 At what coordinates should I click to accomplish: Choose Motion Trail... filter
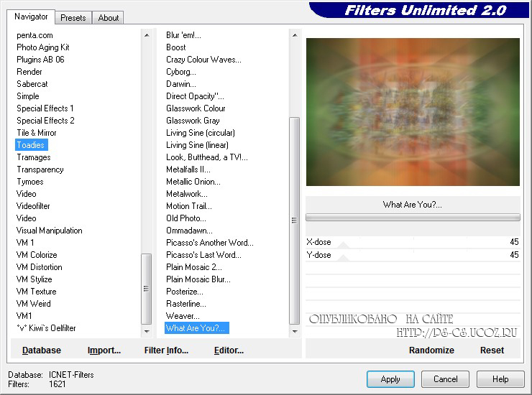[x=189, y=206]
